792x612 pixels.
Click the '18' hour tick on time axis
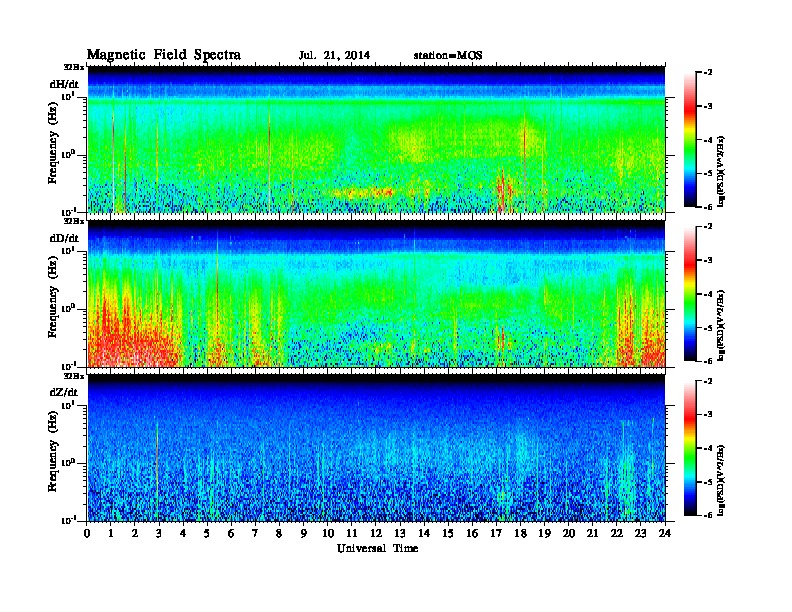click(520, 534)
